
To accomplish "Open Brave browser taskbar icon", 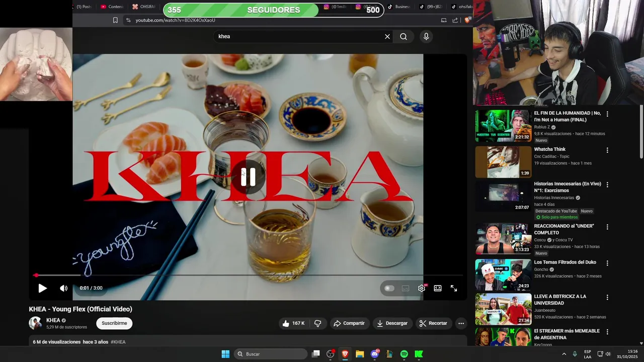I will (345, 354).
